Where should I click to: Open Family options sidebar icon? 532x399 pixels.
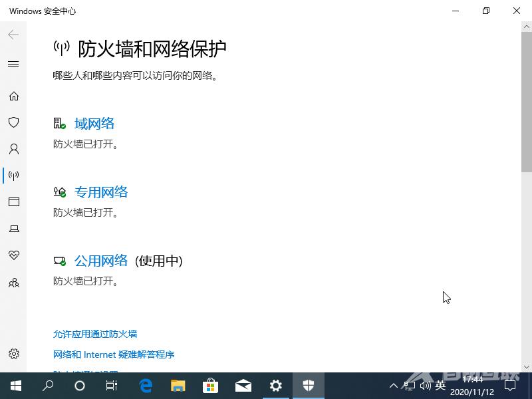[x=14, y=283]
